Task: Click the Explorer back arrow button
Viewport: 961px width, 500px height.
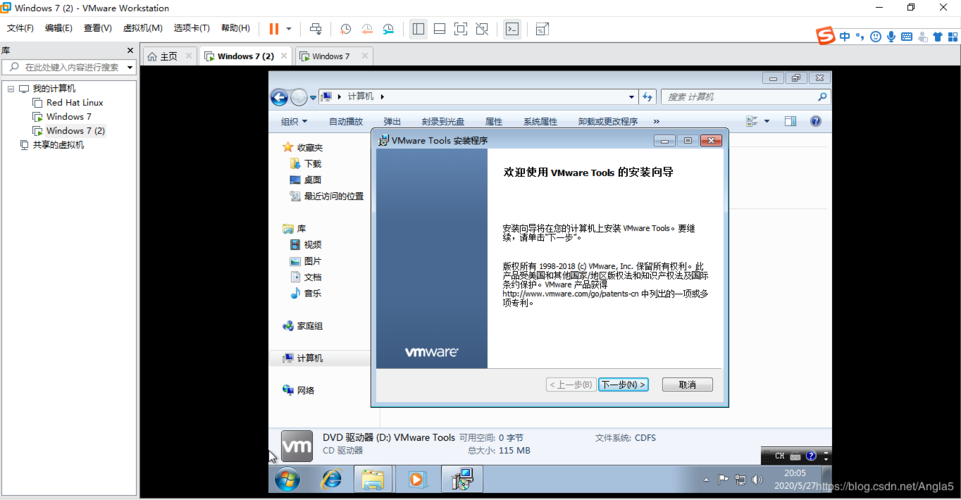Action: [279, 97]
